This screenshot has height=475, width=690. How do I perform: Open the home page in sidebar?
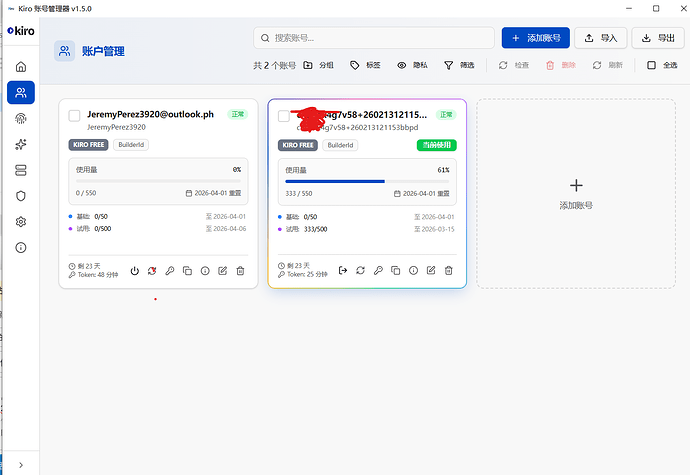click(x=21, y=67)
